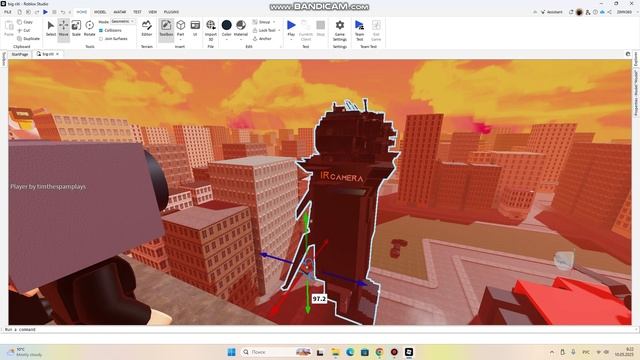640x360 pixels.
Task: Open the Terrain Editor
Action: click(x=147, y=29)
